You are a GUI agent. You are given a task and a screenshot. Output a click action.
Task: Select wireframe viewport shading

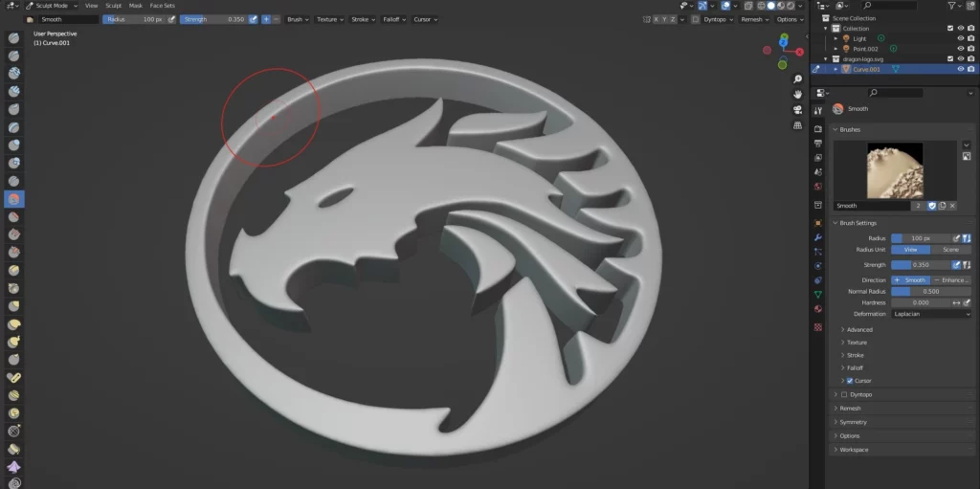tap(761, 6)
